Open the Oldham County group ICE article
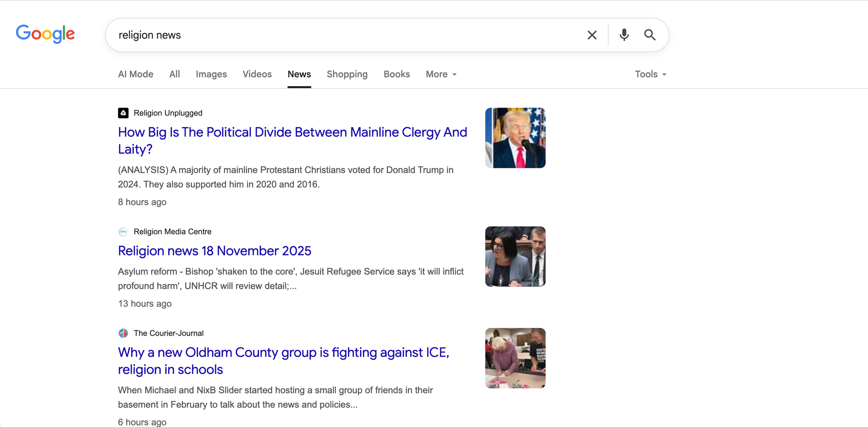Screen dimensions: 868x427 click(x=284, y=361)
